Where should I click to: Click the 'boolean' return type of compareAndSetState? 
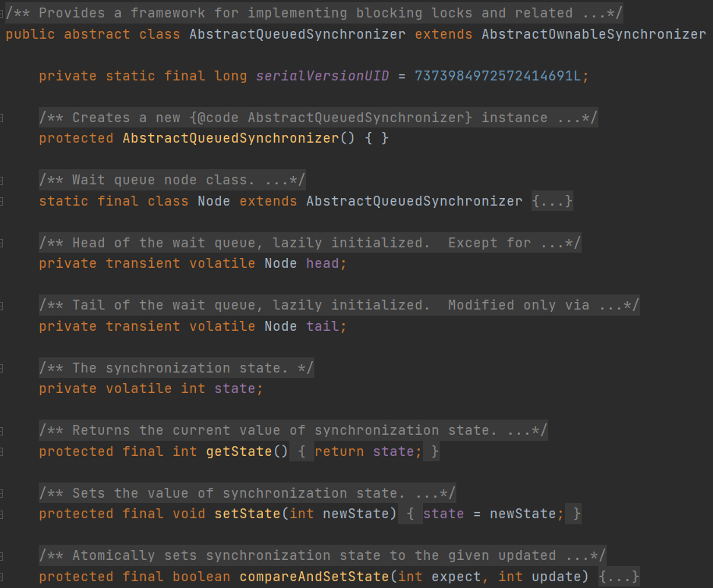pyautogui.click(x=201, y=576)
